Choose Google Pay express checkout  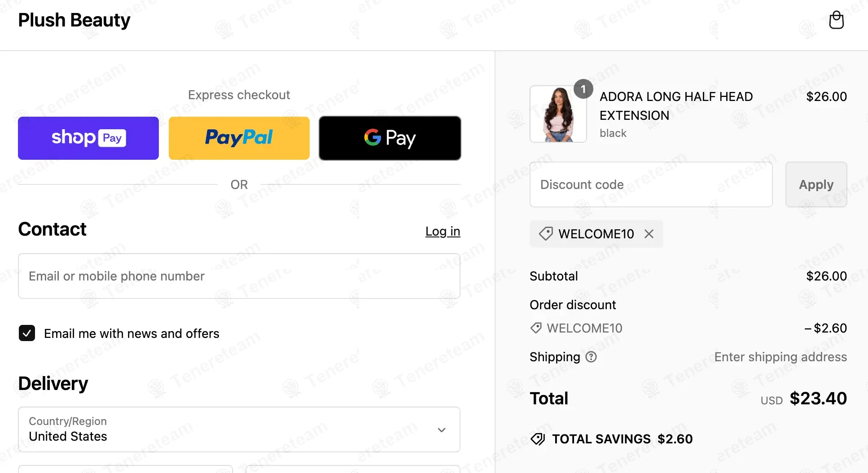[x=390, y=138]
